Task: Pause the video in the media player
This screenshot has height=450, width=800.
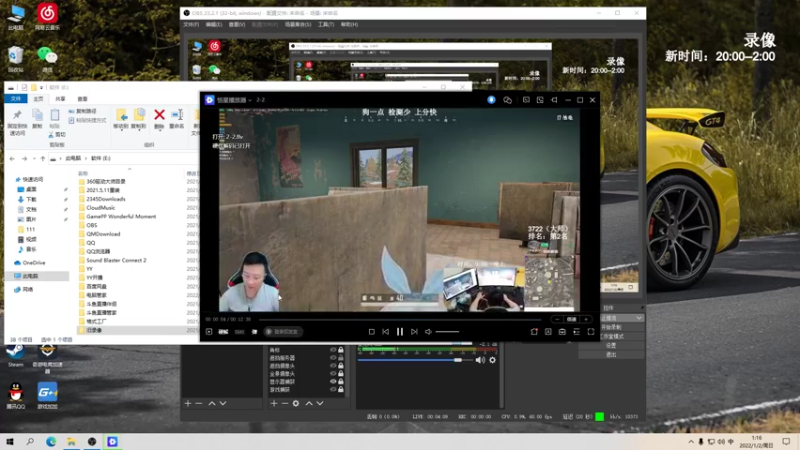Action: (x=399, y=332)
